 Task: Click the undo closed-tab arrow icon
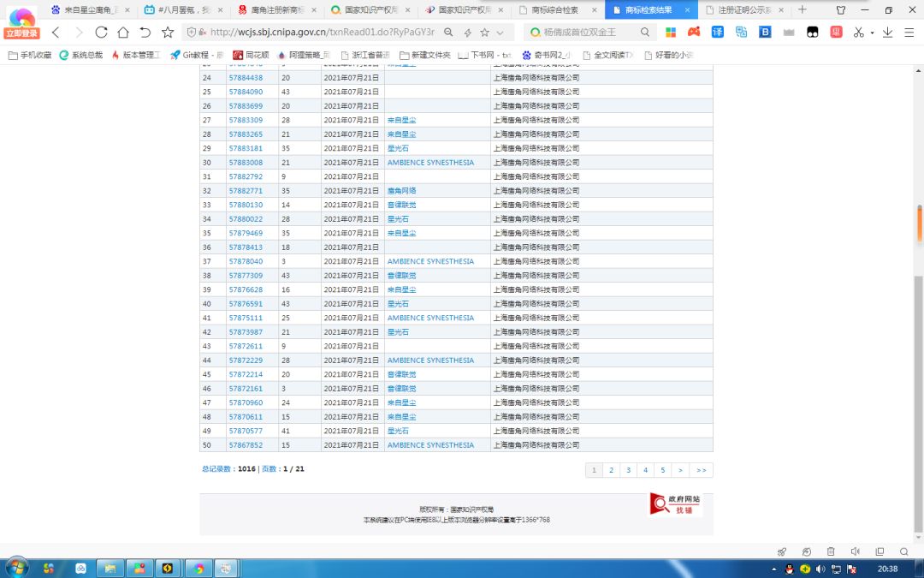145,33
